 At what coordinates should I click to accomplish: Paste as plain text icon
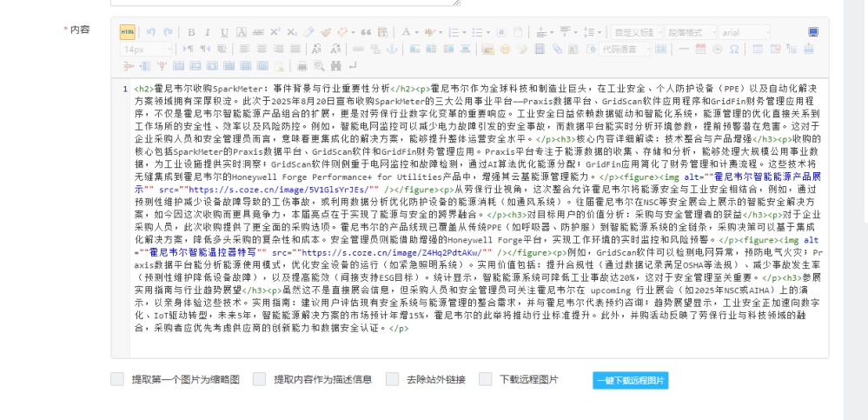tap(382, 32)
